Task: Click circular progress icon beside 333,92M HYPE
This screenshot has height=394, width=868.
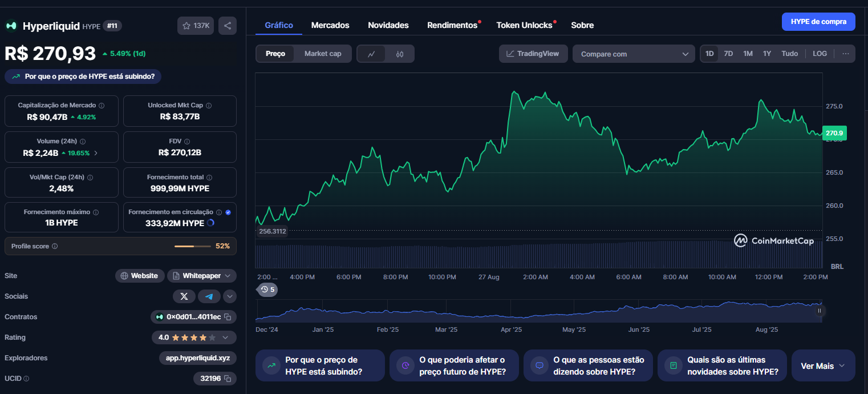Action: click(210, 223)
